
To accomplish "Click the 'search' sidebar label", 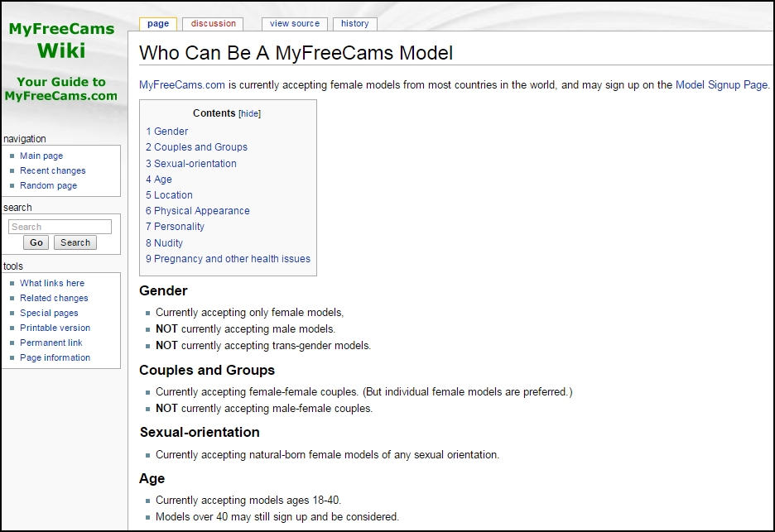I will click(17, 208).
